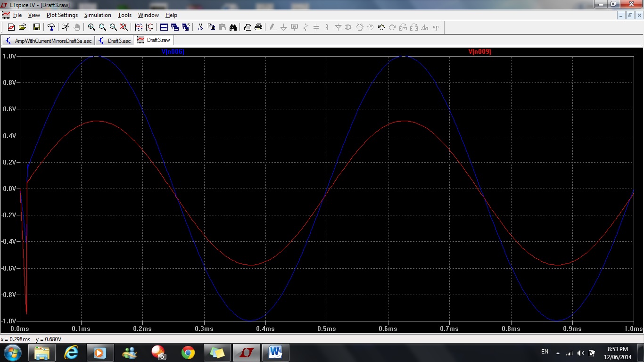The image size is (644, 362).
Task: Click the scissors Cut icon
Action: pyautogui.click(x=200, y=27)
